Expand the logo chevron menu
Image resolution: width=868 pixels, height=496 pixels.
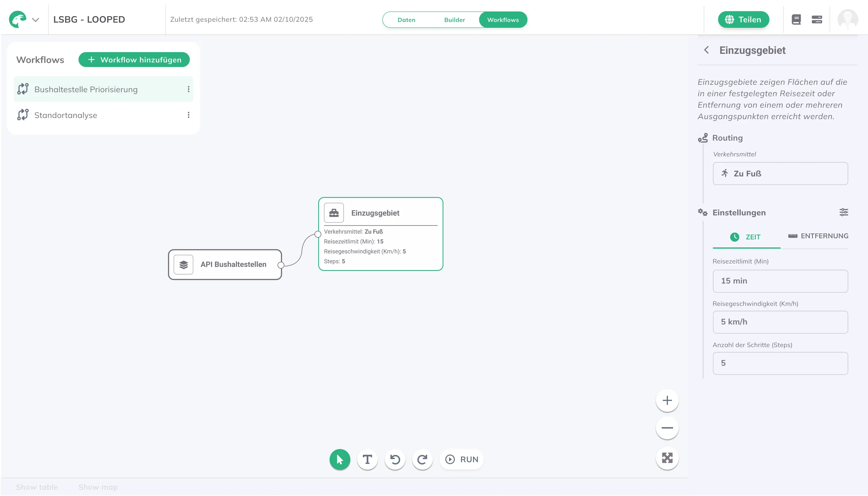[x=36, y=20]
